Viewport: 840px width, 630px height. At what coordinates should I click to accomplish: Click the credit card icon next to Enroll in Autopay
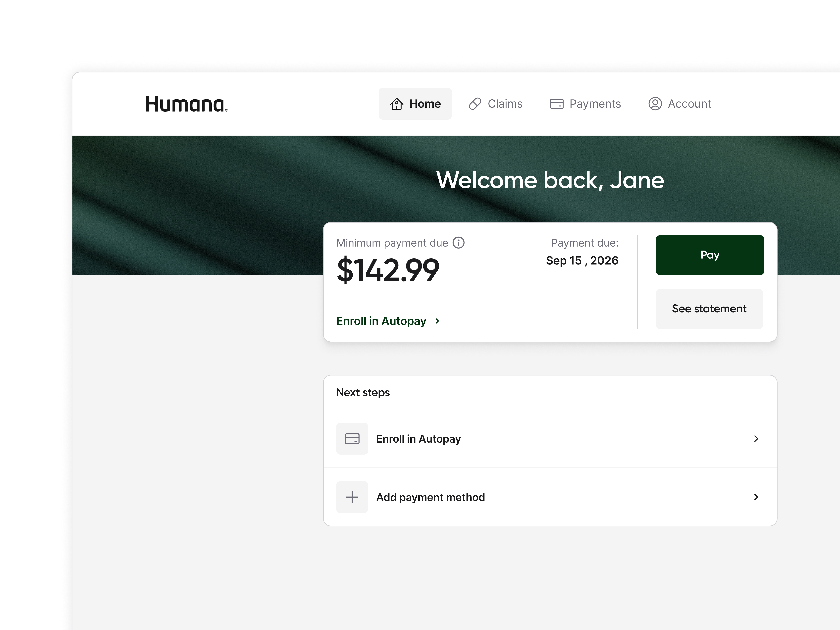352,439
